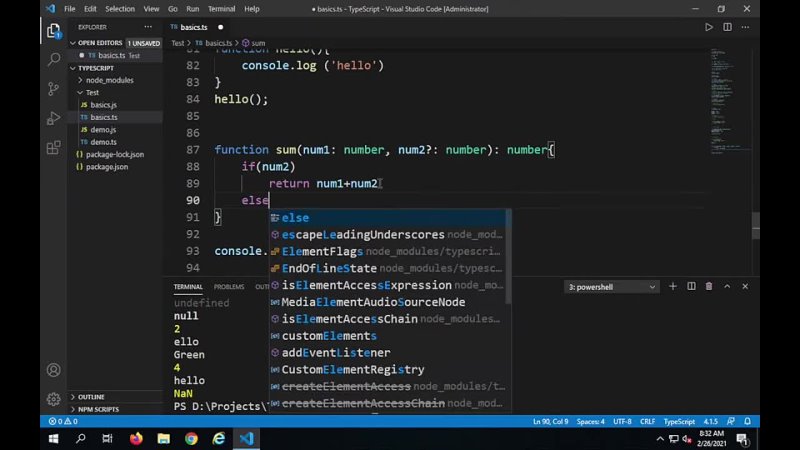Launch Google Chrome from taskbar
Viewport: 800px width, 450px height.
(x=191, y=439)
